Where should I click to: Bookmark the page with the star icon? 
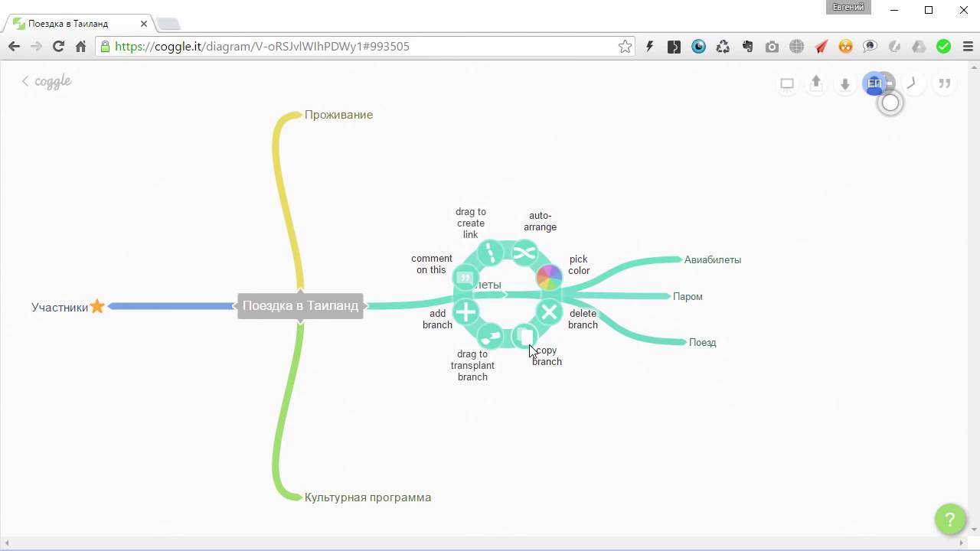point(625,47)
